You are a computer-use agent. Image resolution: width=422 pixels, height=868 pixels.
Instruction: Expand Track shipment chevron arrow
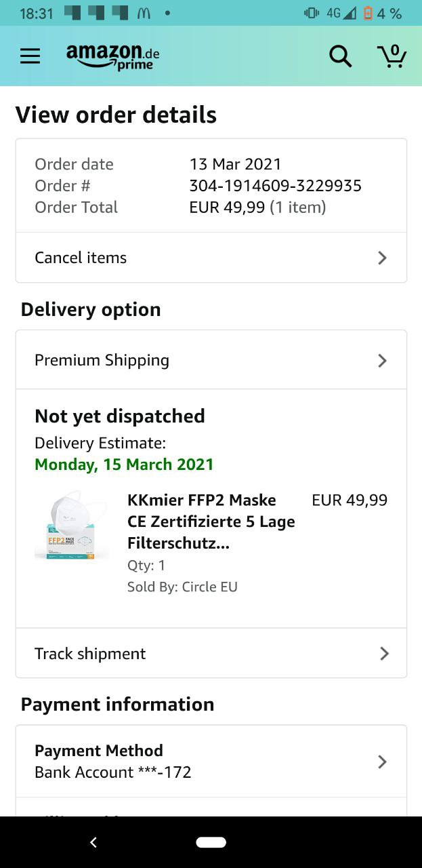coord(384,654)
